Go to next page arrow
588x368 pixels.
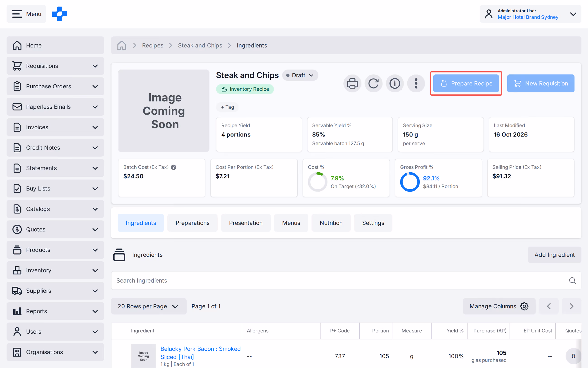click(571, 306)
